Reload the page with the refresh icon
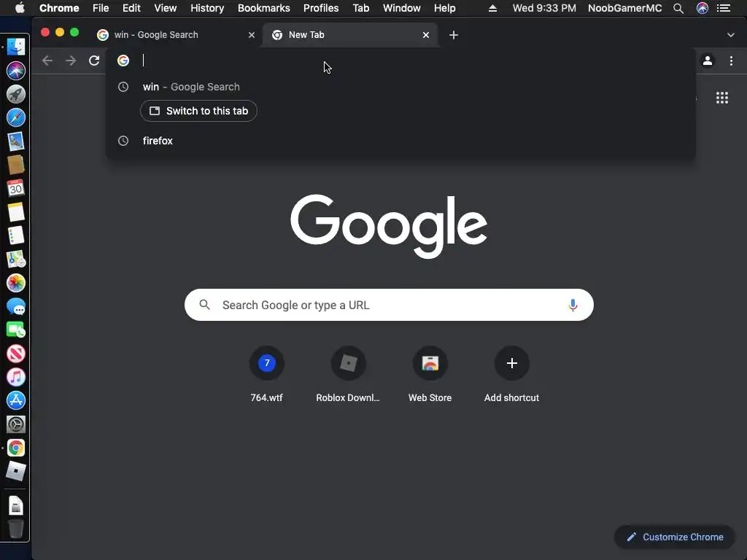 click(94, 61)
